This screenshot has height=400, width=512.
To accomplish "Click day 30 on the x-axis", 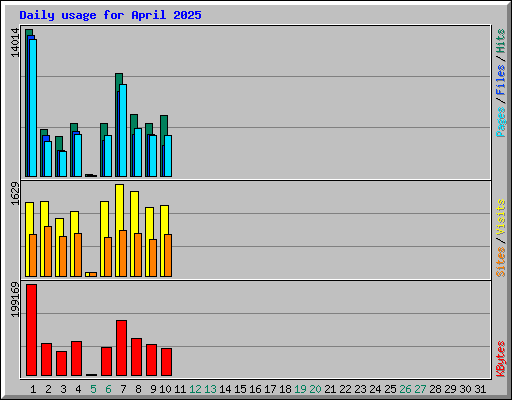I will pyautogui.click(x=465, y=389).
